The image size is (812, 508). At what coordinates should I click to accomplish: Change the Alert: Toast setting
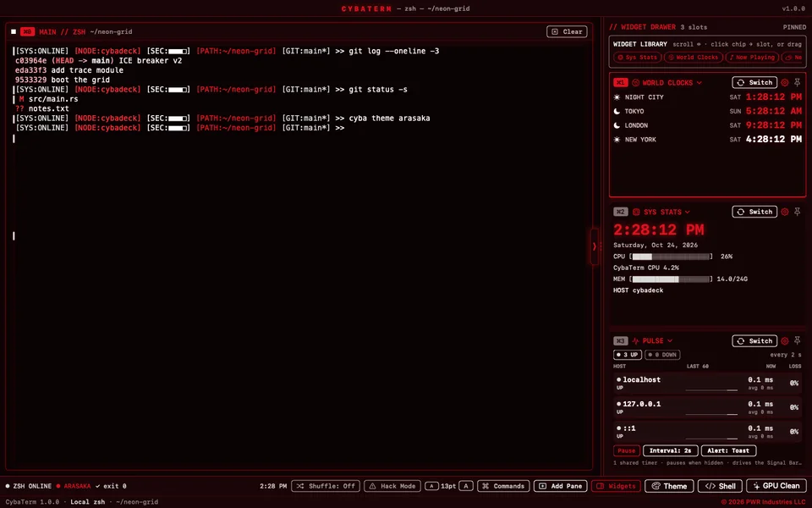728,451
